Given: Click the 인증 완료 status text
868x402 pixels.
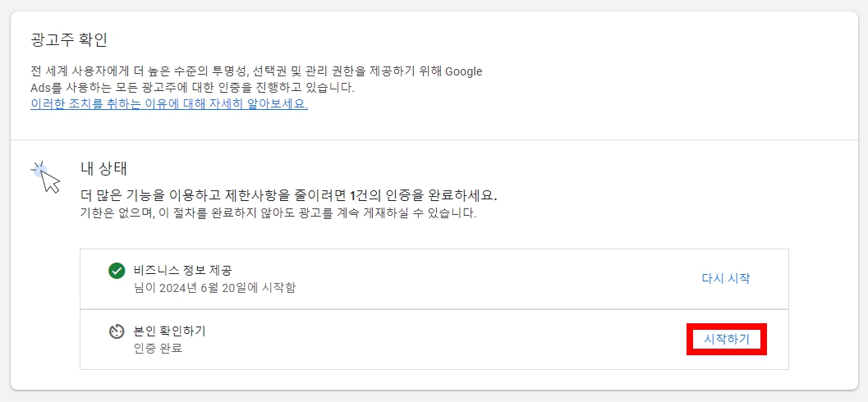Looking at the screenshot, I should [x=158, y=349].
